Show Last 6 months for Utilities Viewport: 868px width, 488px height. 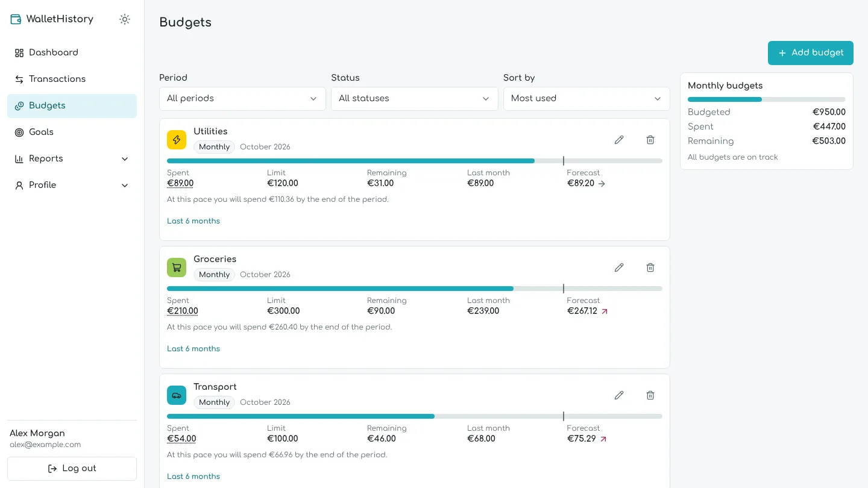point(193,221)
